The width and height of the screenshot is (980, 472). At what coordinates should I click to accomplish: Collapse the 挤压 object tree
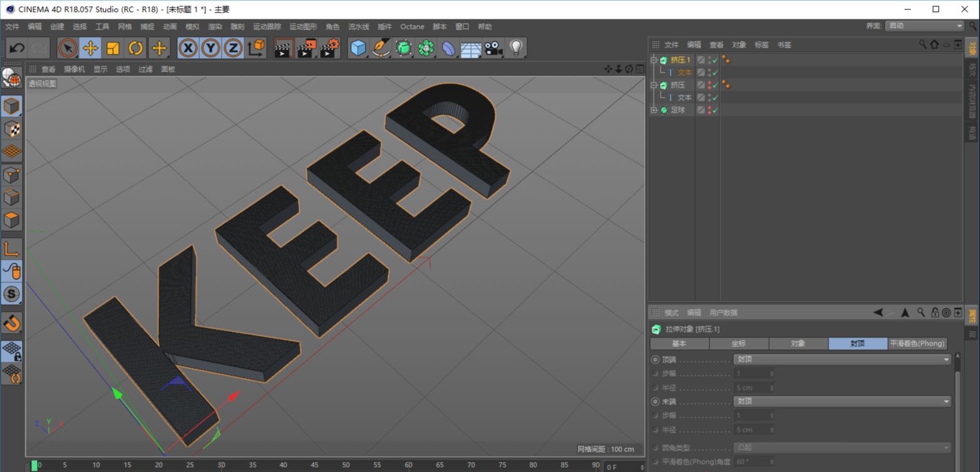(x=654, y=85)
